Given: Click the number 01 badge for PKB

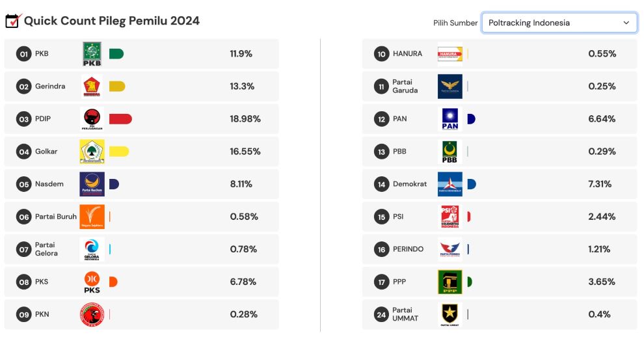Looking at the screenshot, I should tap(24, 54).
